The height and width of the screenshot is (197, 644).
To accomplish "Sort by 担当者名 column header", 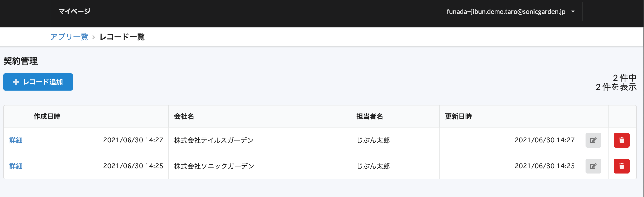I will tap(369, 116).
